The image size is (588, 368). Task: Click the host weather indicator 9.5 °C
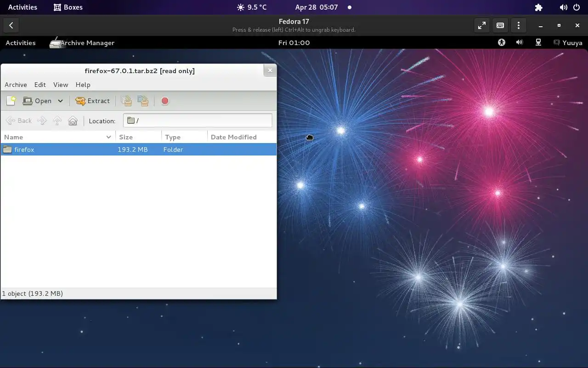click(252, 7)
